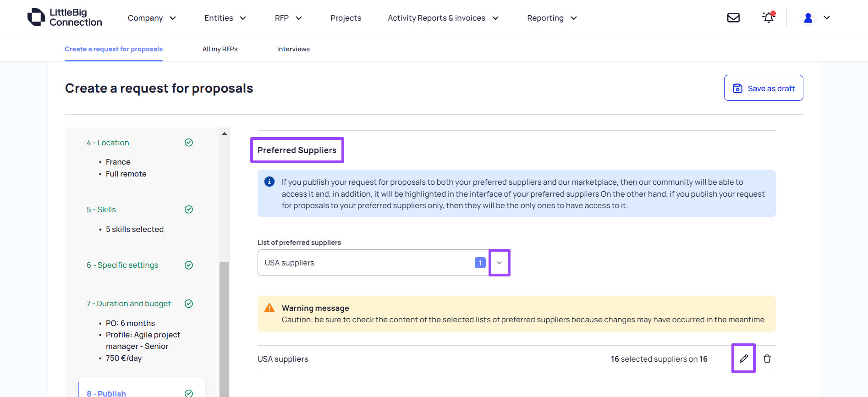Go to the Projects menu item
Screen dimensions: 868x397
coord(346,18)
